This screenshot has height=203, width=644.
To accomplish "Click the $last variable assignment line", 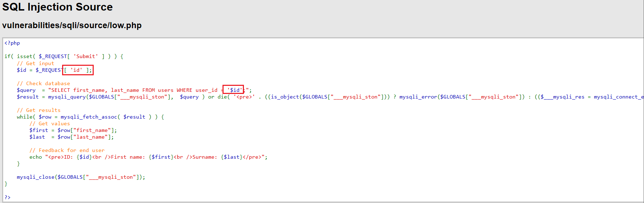I will [72, 137].
